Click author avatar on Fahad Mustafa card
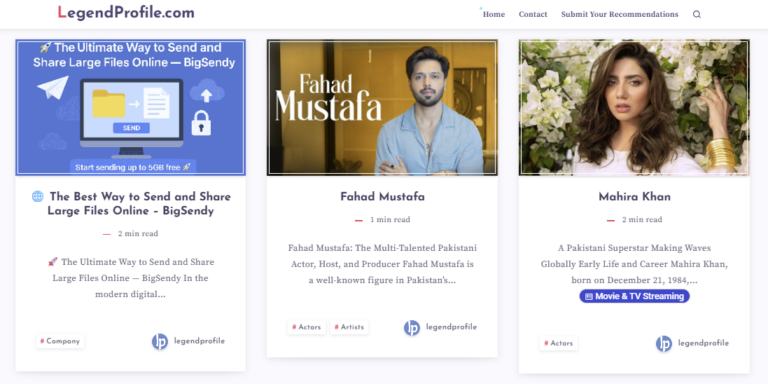 412,328
